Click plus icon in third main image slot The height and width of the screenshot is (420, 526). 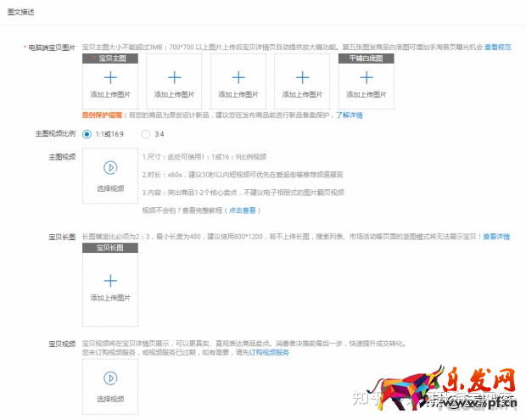point(238,77)
